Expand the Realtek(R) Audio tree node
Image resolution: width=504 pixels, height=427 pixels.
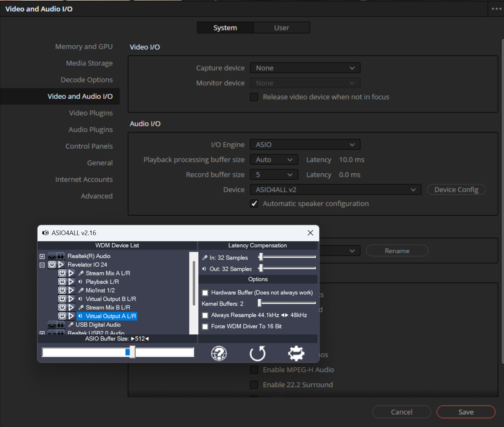(x=42, y=256)
